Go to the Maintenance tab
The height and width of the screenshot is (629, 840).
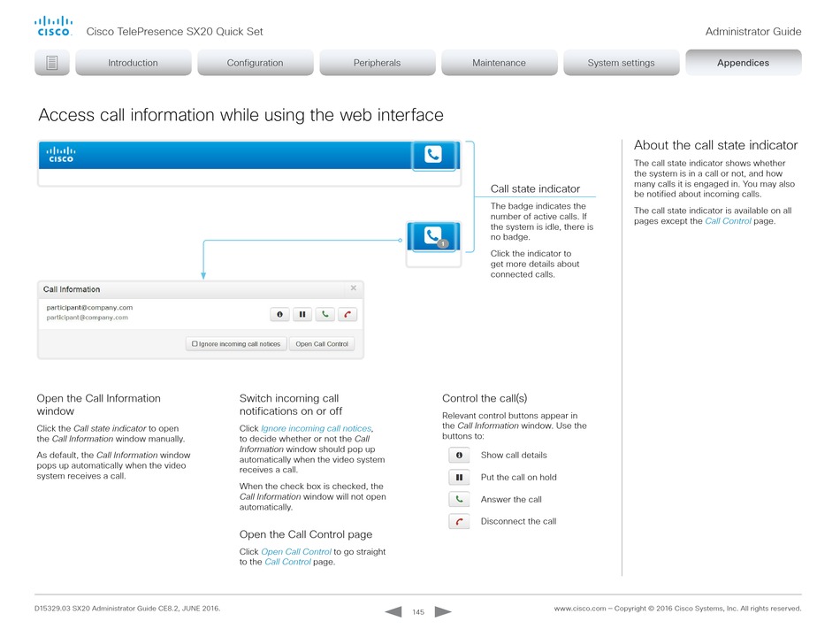(x=499, y=63)
